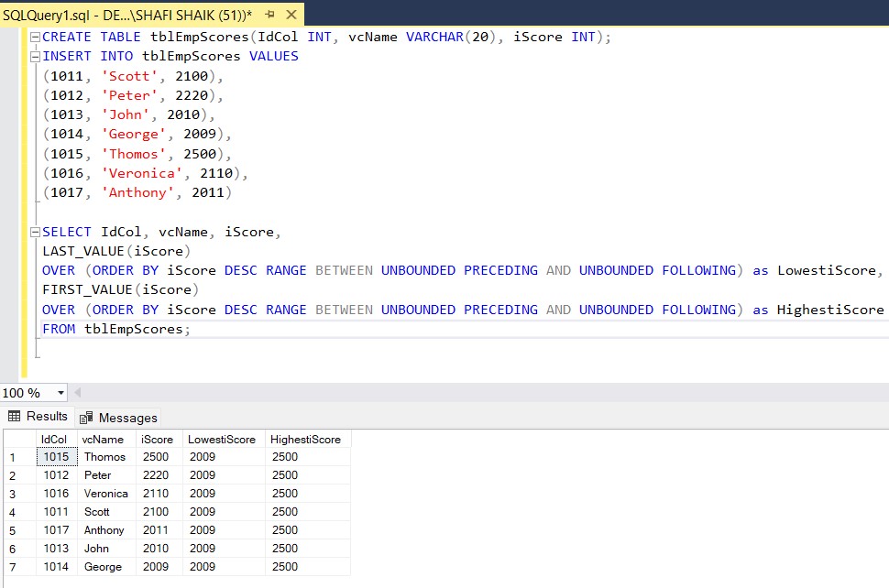Collapse the INSERT INTO statement region

(33, 56)
